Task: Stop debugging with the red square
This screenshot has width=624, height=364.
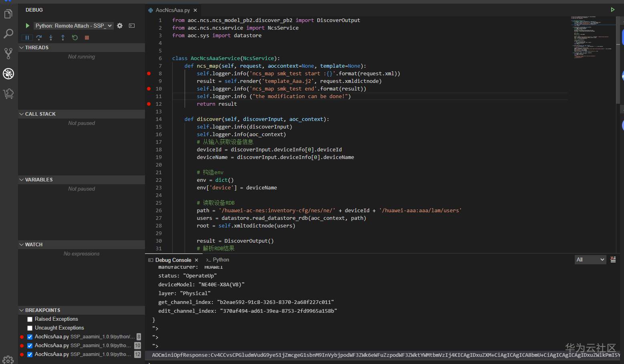Action: [x=87, y=38]
